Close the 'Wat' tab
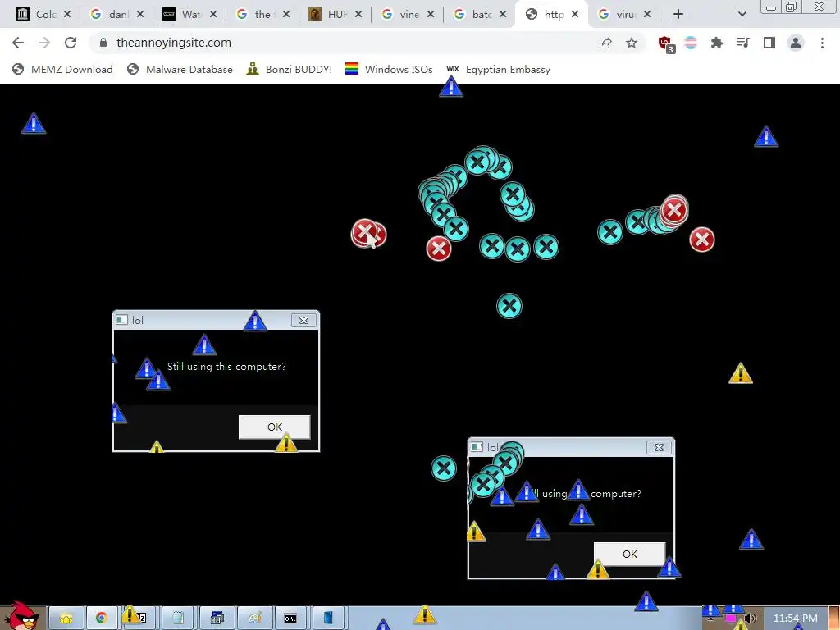 click(213, 15)
